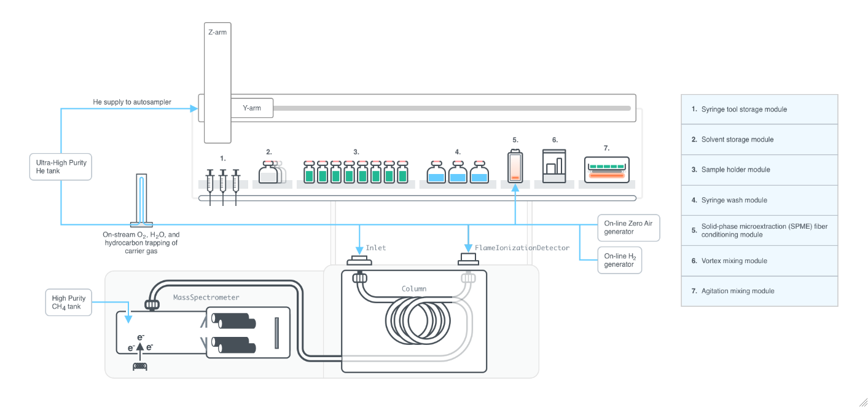Select the blue syringe wash bottles

457,173
